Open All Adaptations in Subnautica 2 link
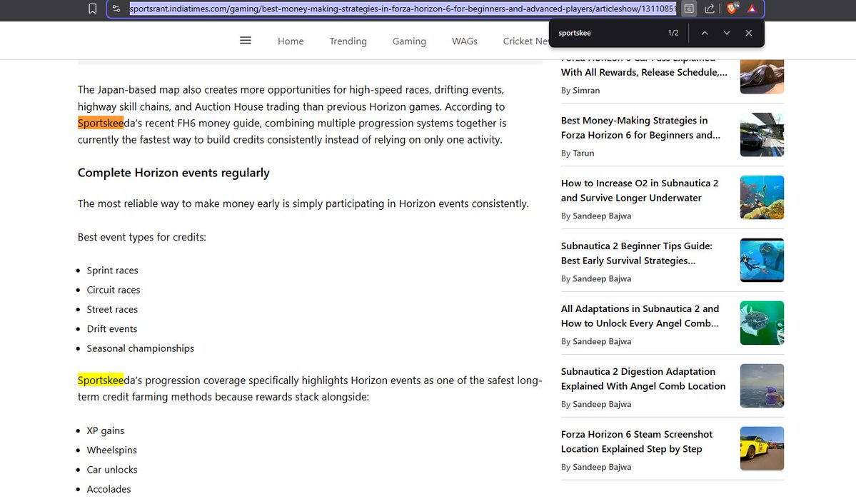 click(x=640, y=316)
